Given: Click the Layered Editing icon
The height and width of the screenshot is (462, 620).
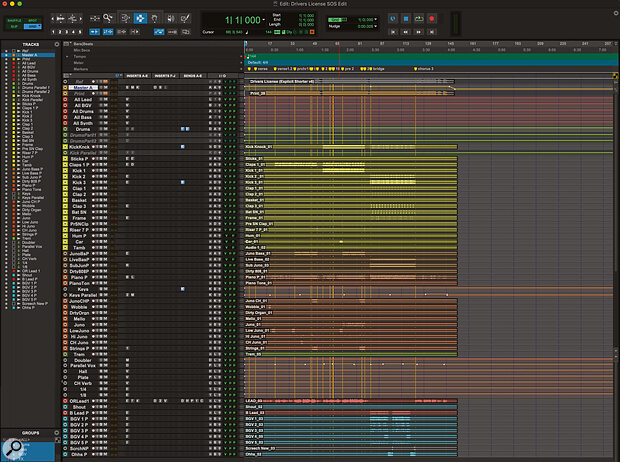Looking at the screenshot, I should click(x=185, y=32).
